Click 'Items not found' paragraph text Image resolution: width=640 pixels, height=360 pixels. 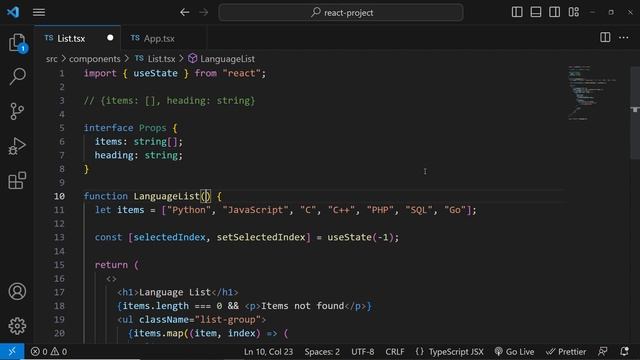coord(302,306)
